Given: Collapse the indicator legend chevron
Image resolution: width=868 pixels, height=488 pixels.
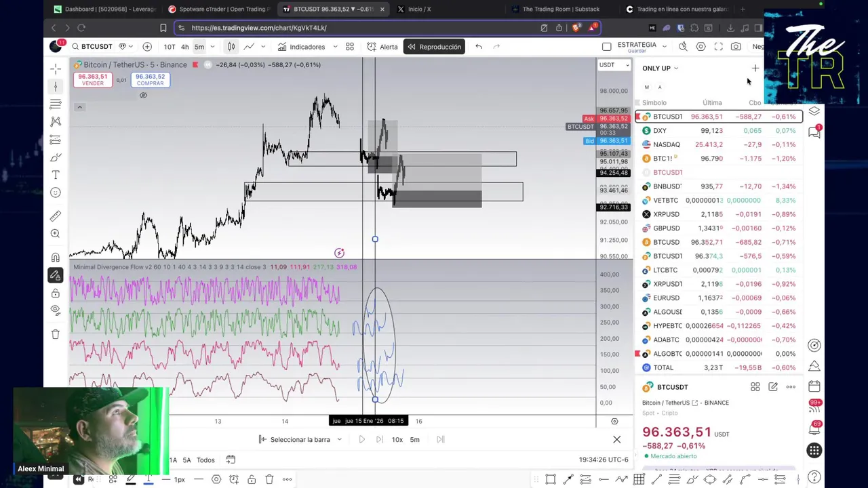Looking at the screenshot, I should click(x=79, y=107).
